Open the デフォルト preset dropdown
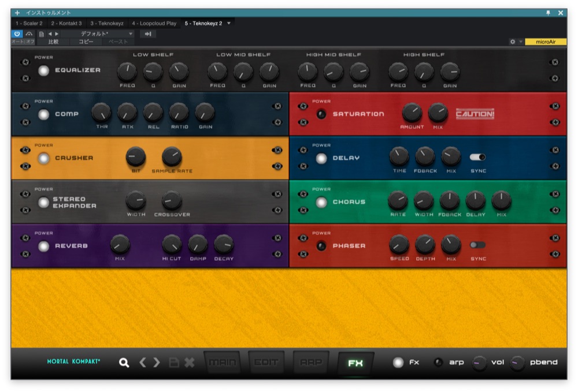 (98, 34)
